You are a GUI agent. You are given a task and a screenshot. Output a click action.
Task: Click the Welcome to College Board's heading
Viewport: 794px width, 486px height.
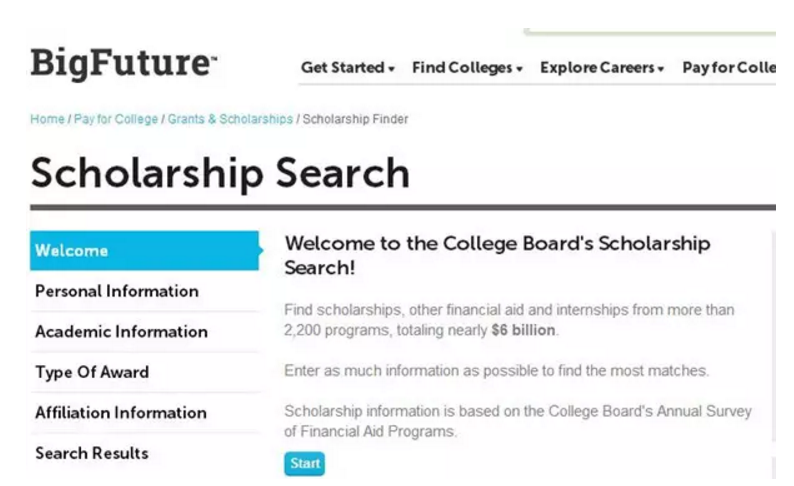(x=497, y=255)
